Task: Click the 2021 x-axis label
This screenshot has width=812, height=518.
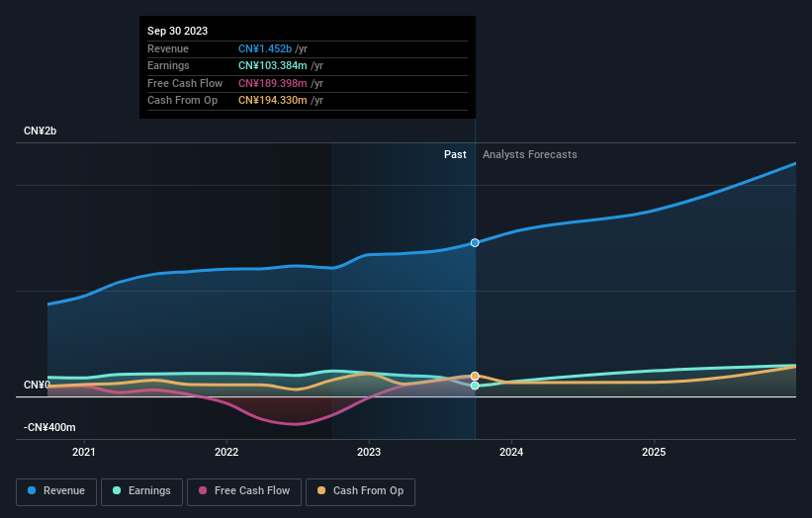Action: [x=84, y=453]
